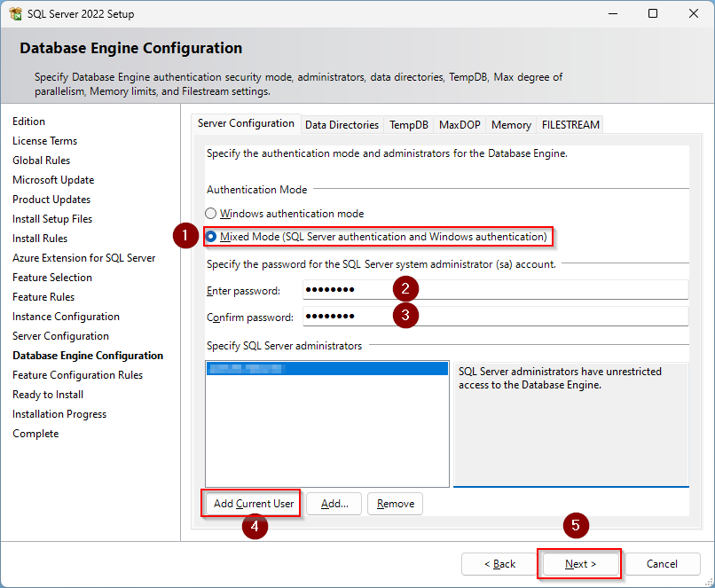Screen dimensions: 715x588
Task: Remove the selected administrator with Remove button
Action: pos(395,504)
